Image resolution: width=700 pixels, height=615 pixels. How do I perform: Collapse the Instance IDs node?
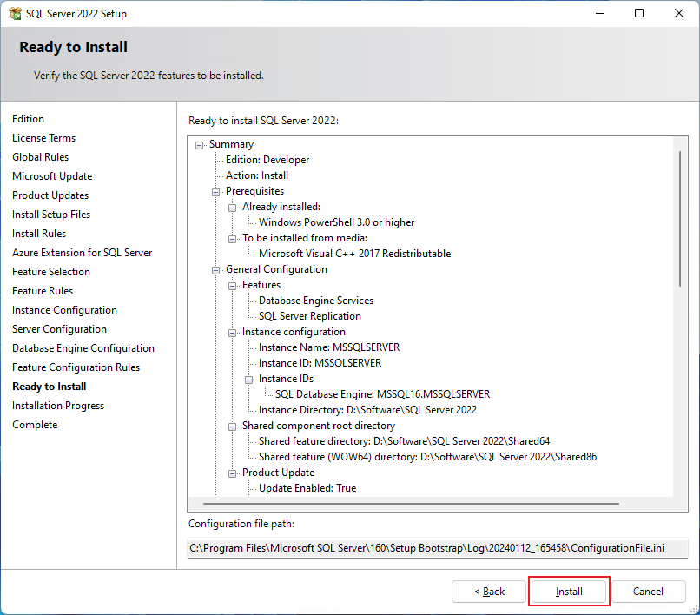pos(248,380)
